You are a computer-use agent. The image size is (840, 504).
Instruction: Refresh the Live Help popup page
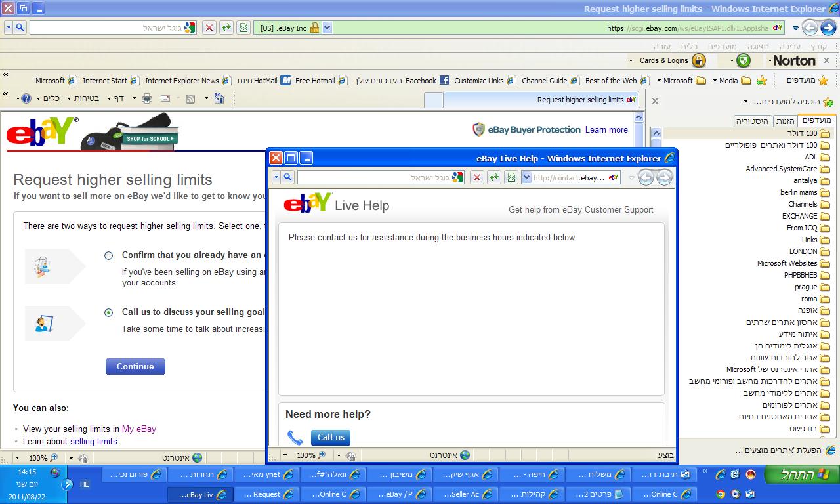point(493,177)
